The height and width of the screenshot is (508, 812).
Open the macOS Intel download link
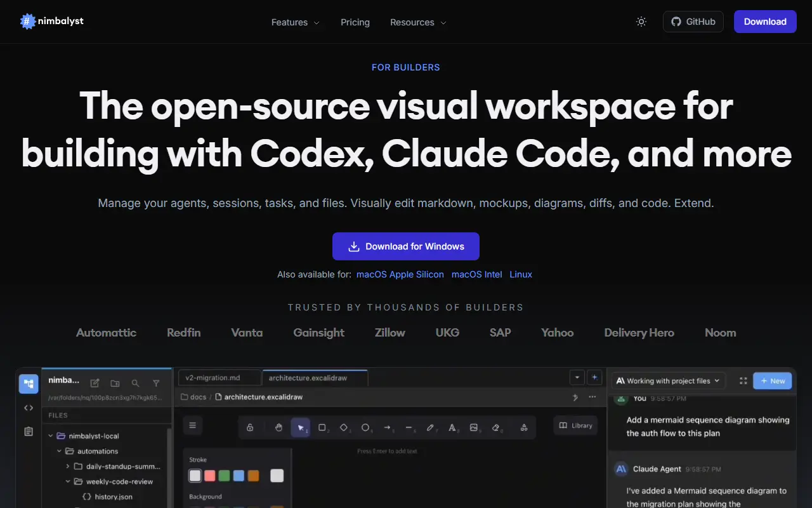[476, 274]
